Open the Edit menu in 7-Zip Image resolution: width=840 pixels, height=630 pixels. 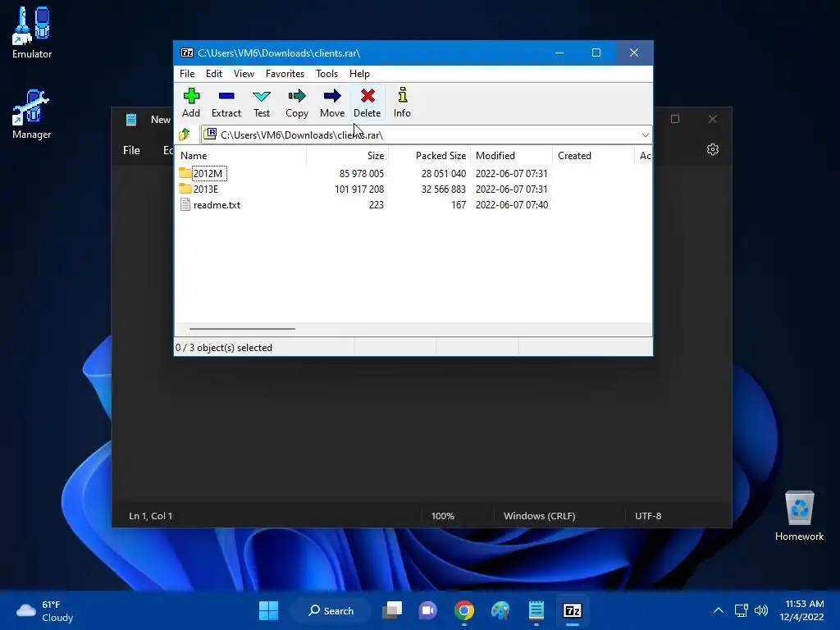[214, 73]
